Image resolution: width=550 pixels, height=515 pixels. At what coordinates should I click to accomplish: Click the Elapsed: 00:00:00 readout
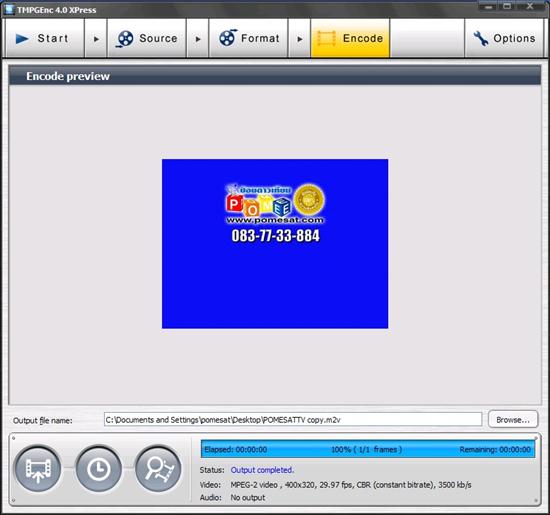(x=236, y=449)
